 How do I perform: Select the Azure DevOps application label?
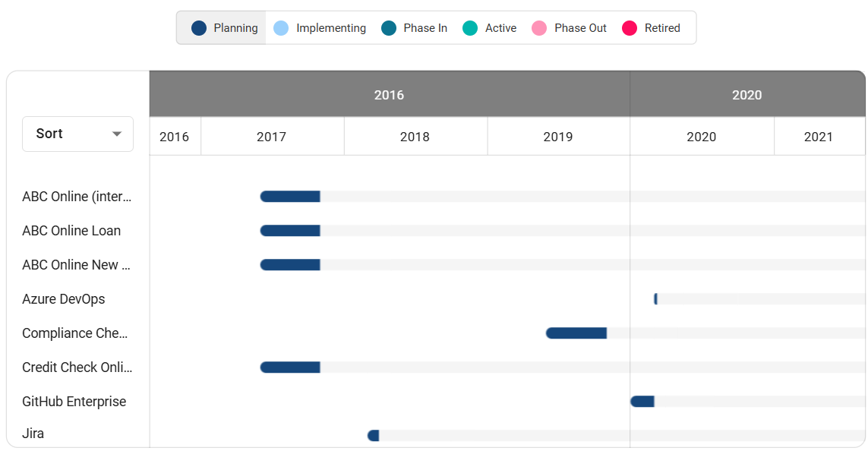[x=64, y=299]
